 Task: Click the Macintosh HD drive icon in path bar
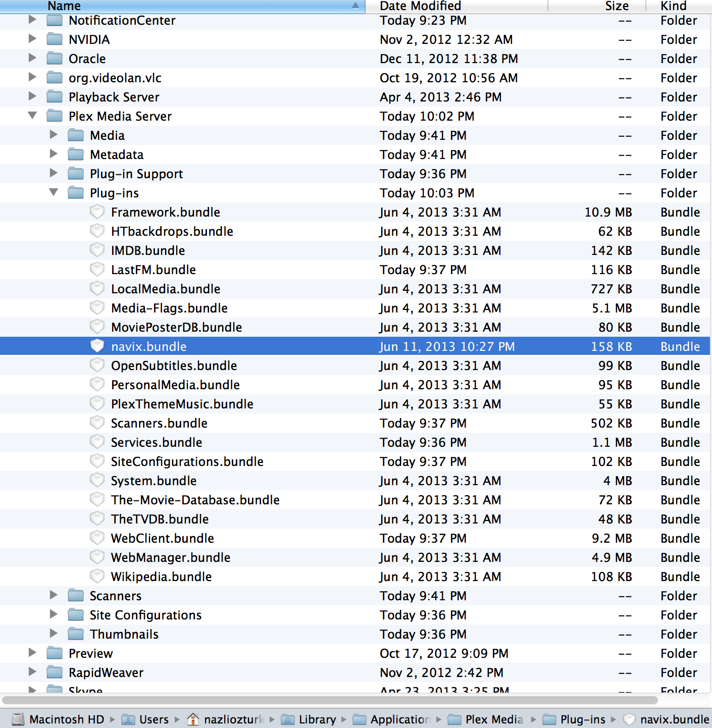pyautogui.click(x=18, y=719)
